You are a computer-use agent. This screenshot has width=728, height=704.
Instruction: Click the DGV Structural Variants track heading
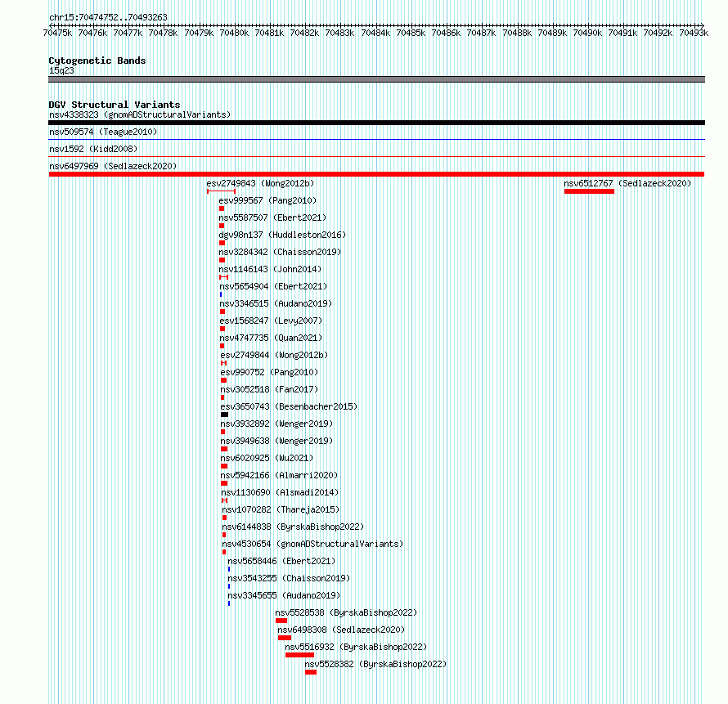[115, 105]
